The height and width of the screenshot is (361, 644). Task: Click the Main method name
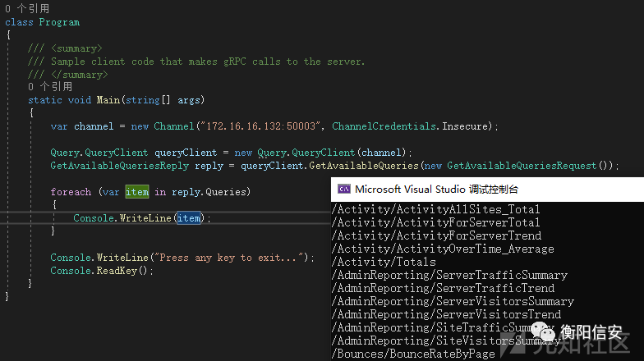click(x=108, y=100)
